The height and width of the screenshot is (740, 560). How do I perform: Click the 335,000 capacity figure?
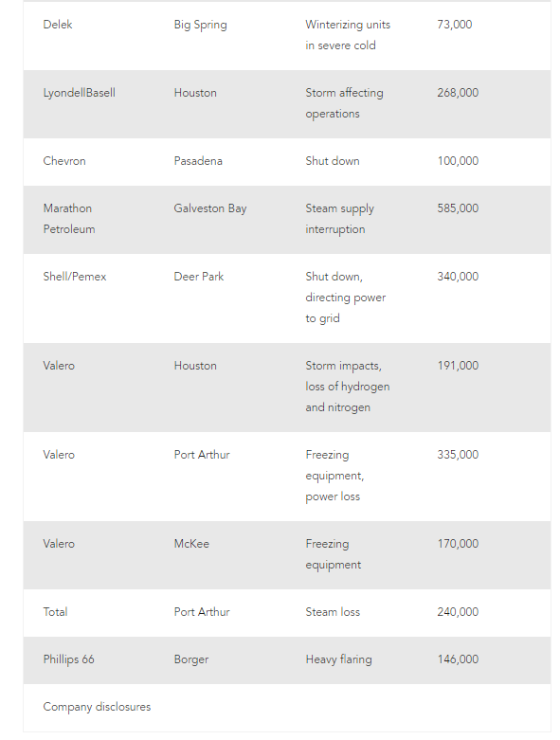[x=457, y=455]
